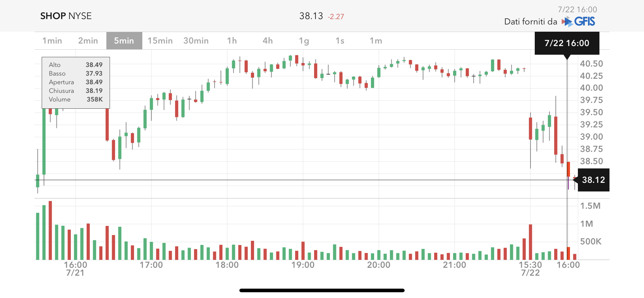Tap the SHOP NYSE ticker title
Image resolution: width=644 pixels, height=298 pixels.
(66, 16)
